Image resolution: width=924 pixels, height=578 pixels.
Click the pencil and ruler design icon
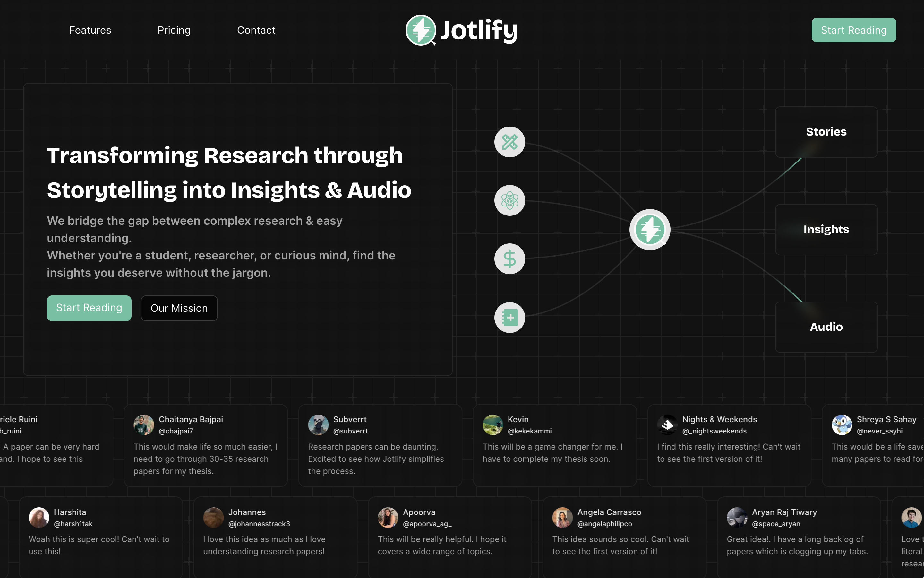point(510,142)
